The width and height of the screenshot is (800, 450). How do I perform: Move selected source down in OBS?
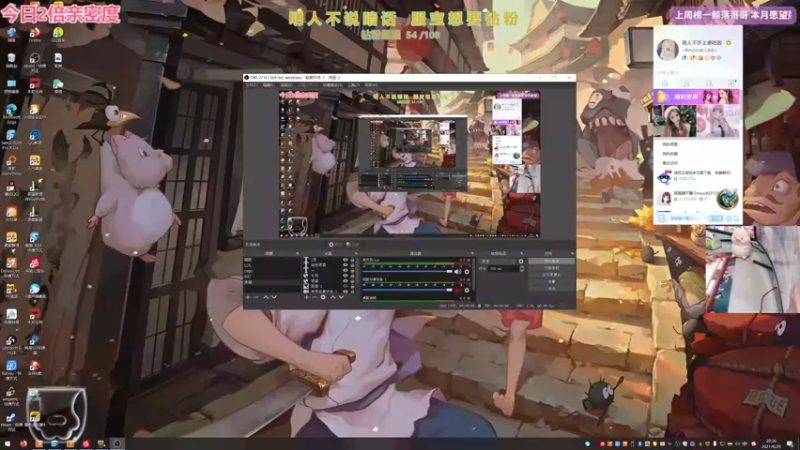coord(341,297)
